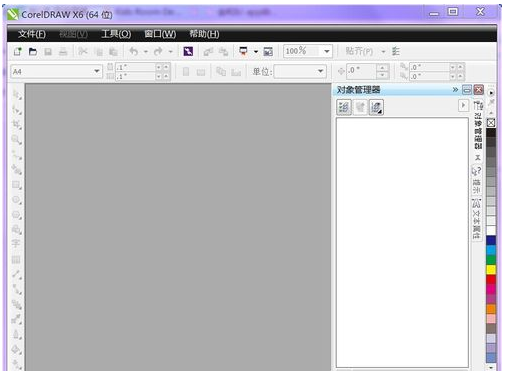This screenshot has height=371, width=505.
Task: Click the 贴齐(P) snap button
Action: pyautogui.click(x=359, y=51)
